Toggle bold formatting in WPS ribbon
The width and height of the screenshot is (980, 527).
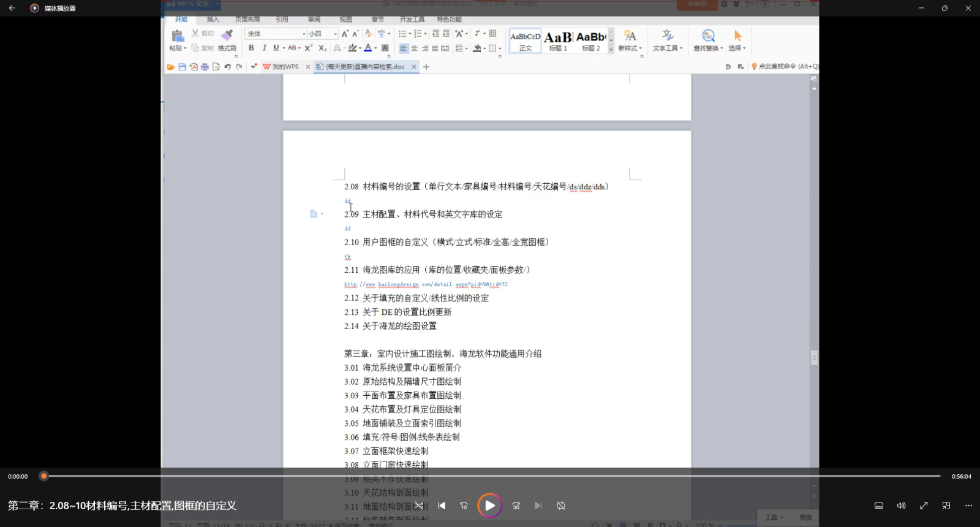[x=251, y=48]
